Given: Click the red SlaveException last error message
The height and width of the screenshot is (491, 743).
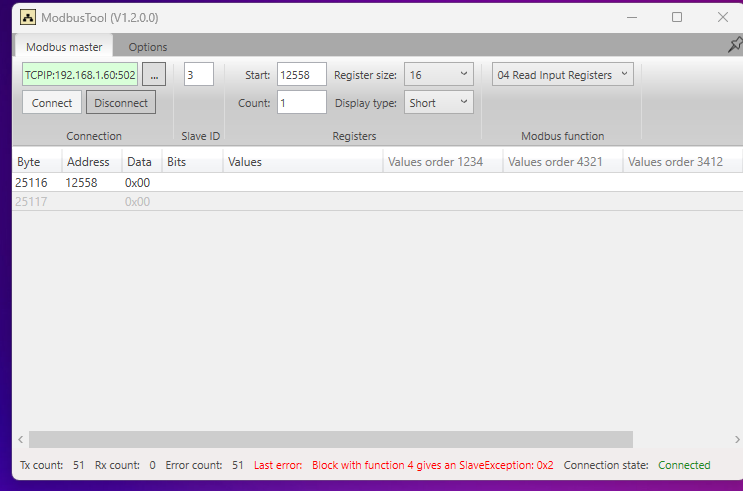Looking at the screenshot, I should click(x=433, y=465).
